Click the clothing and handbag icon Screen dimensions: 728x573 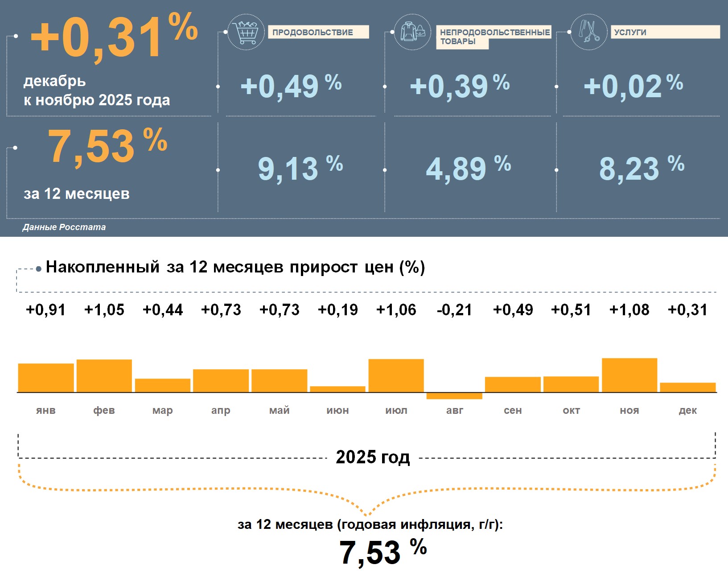pos(412,32)
